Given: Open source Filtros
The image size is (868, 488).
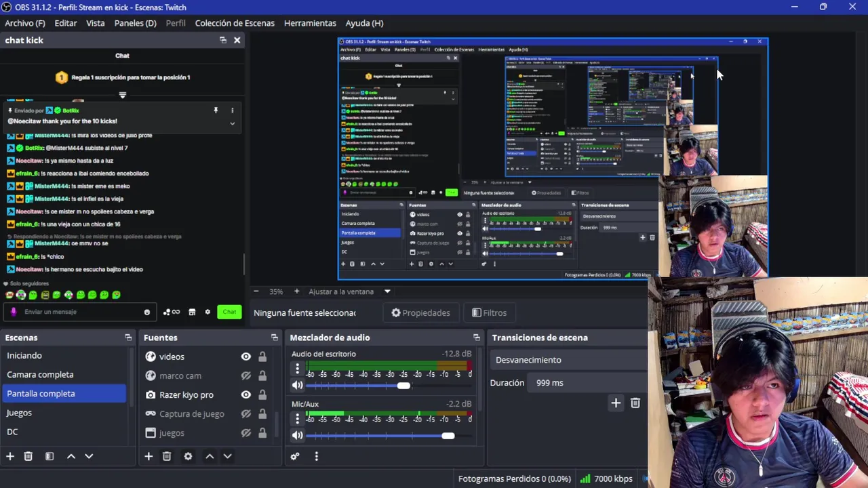Looking at the screenshot, I should pos(489,312).
